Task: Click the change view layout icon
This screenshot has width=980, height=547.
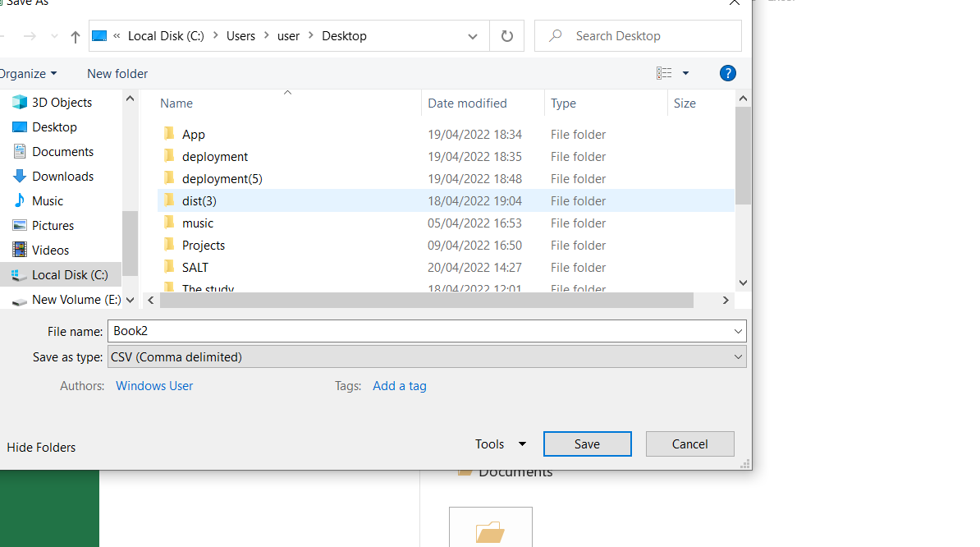Action: click(x=664, y=73)
